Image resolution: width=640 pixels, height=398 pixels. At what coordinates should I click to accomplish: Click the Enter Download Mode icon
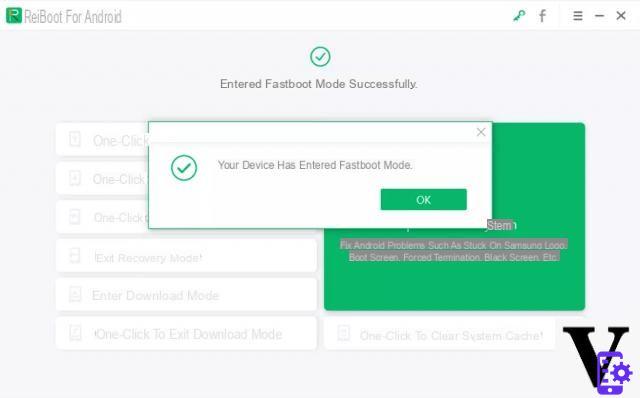click(x=75, y=294)
